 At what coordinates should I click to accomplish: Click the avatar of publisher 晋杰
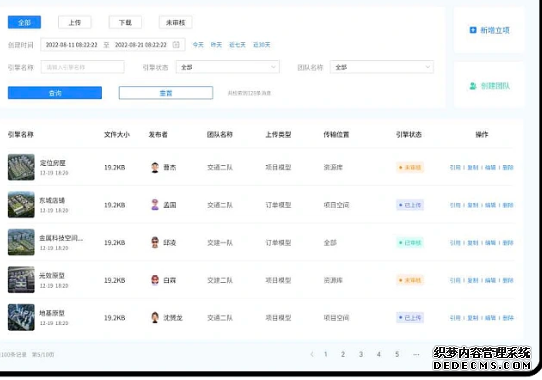(155, 167)
